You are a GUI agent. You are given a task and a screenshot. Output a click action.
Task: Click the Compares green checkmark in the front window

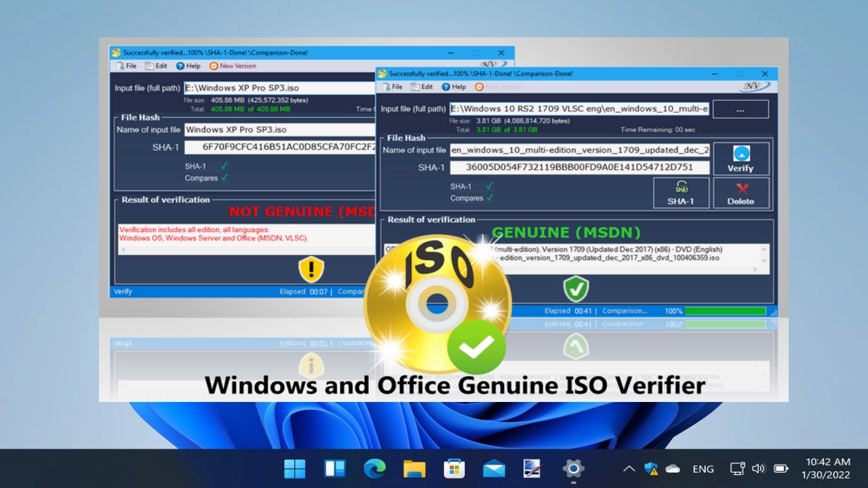(489, 198)
